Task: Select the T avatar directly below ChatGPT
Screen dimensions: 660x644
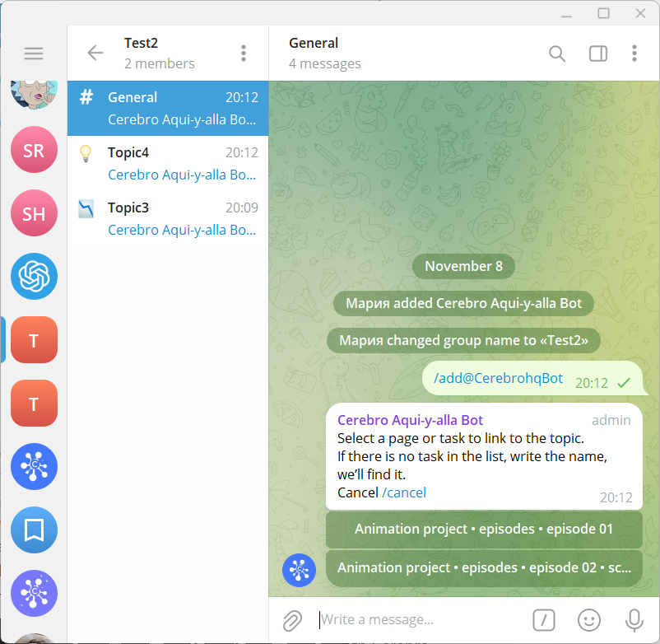Action: (x=34, y=340)
